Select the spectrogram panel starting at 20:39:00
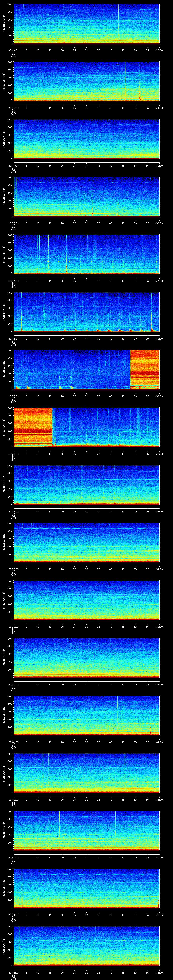Image resolution: width=173 pixels, height=980 pixels. point(86,600)
